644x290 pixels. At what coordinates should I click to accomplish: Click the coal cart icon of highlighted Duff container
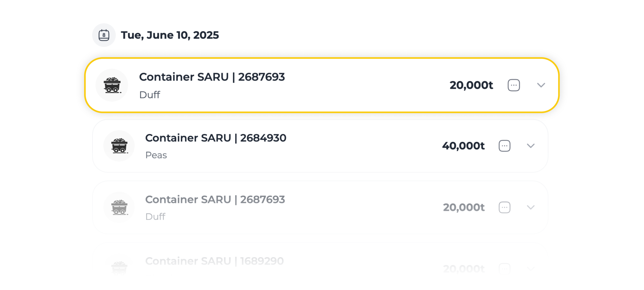(112, 85)
